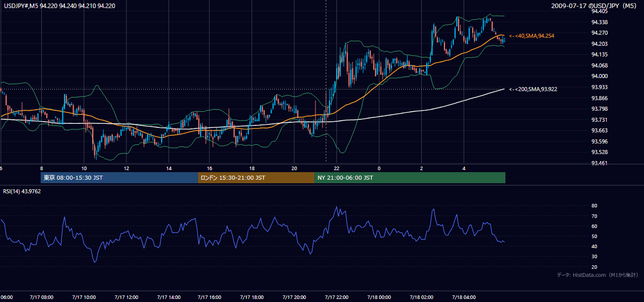Select the ロンドン 15:30-21:00 JST session bar
Viewport: 644px width, 302px height.
point(256,178)
